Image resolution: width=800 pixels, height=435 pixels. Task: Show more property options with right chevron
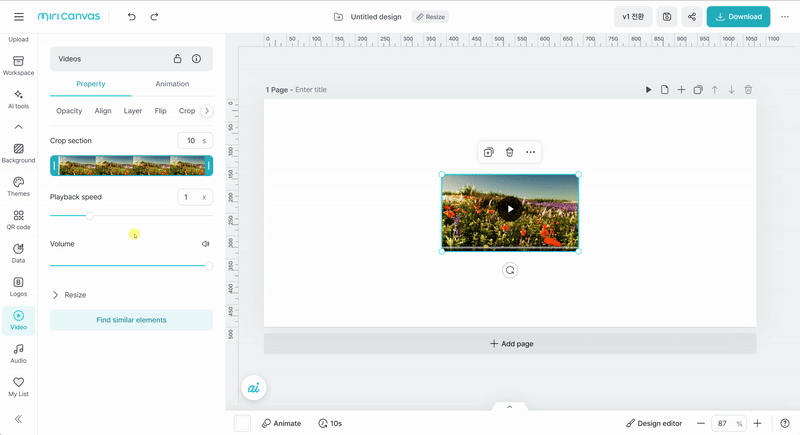207,111
